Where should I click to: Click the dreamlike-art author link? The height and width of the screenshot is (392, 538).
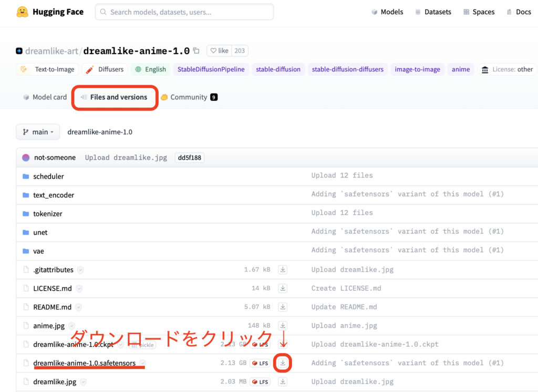point(51,51)
